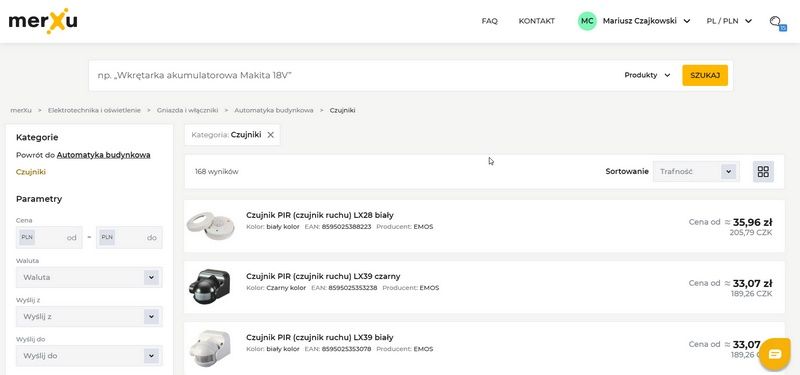The image size is (800, 375).
Task: Go to the KONTAKT page
Action: (536, 21)
